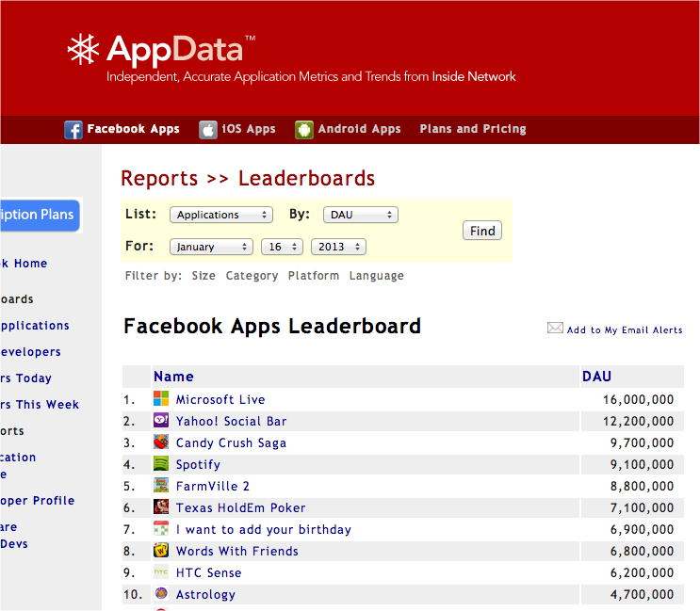Click the birthday calendar app icon
This screenshot has width=700, height=611.
pyautogui.click(x=161, y=528)
